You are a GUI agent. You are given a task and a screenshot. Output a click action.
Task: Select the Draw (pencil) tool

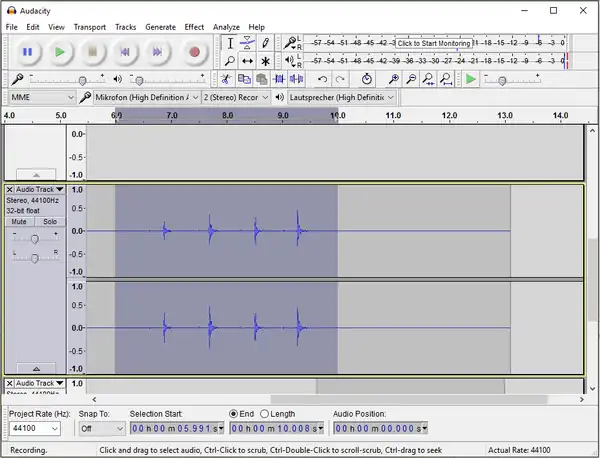(x=265, y=43)
